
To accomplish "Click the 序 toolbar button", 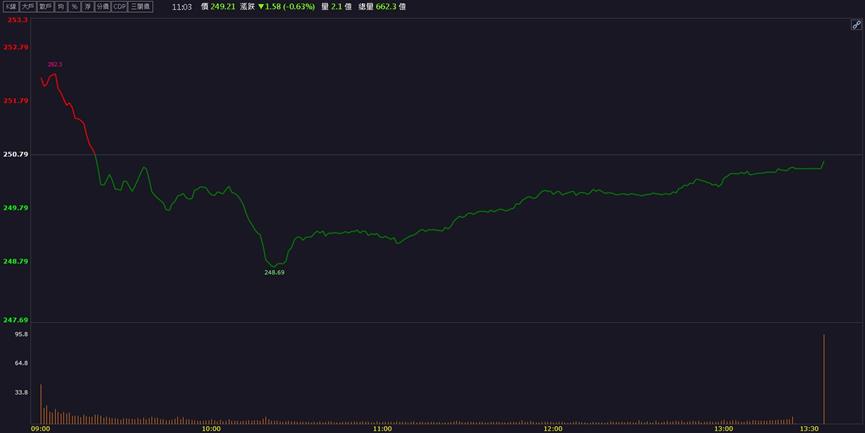I will (x=87, y=7).
